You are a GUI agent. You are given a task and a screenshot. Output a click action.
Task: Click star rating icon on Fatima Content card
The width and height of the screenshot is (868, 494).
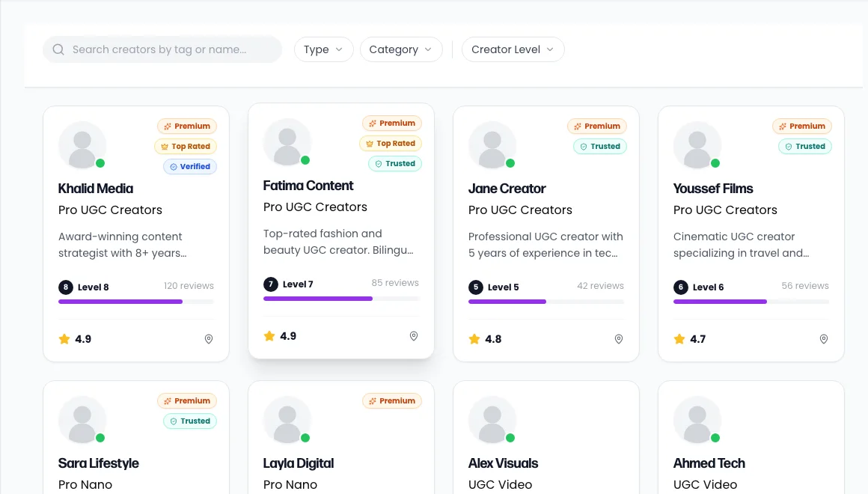tap(269, 336)
